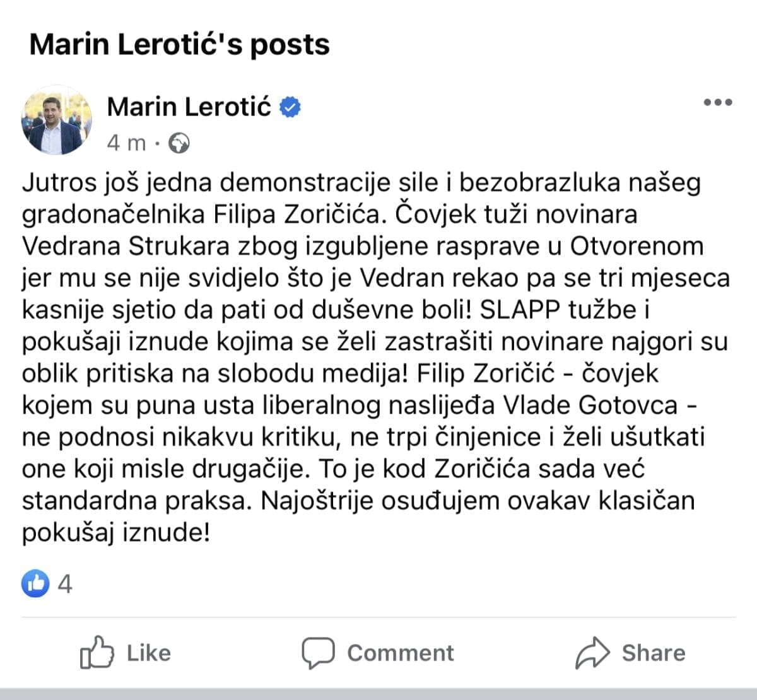
Task: Tap the thumbs-up Like icon
Action: pos(97,653)
